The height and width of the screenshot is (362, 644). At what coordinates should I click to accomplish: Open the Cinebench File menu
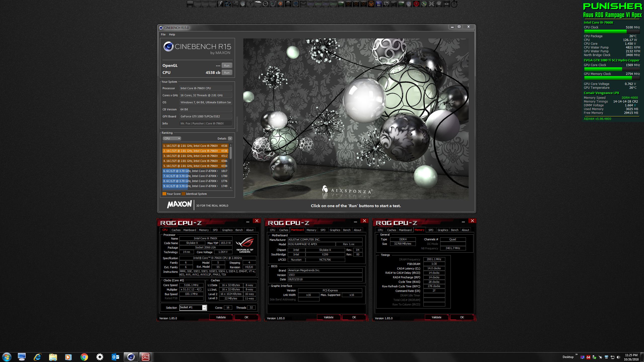tap(163, 34)
